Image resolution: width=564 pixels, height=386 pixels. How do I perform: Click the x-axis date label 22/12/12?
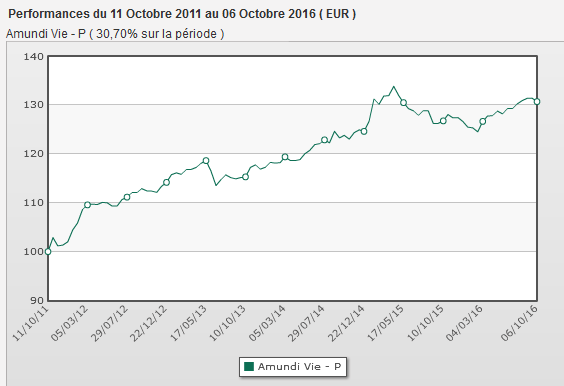click(149, 323)
